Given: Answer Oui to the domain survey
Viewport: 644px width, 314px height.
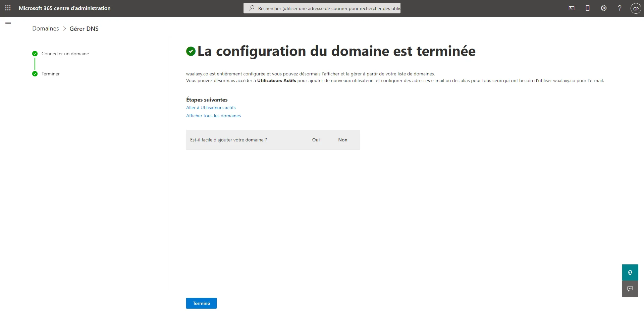Looking at the screenshot, I should coord(316,140).
